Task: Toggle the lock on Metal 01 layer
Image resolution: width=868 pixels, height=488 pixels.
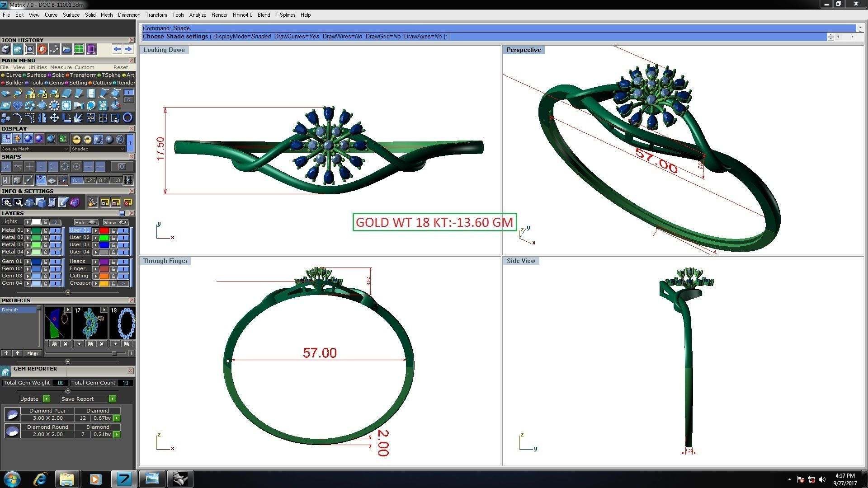Action: point(45,230)
